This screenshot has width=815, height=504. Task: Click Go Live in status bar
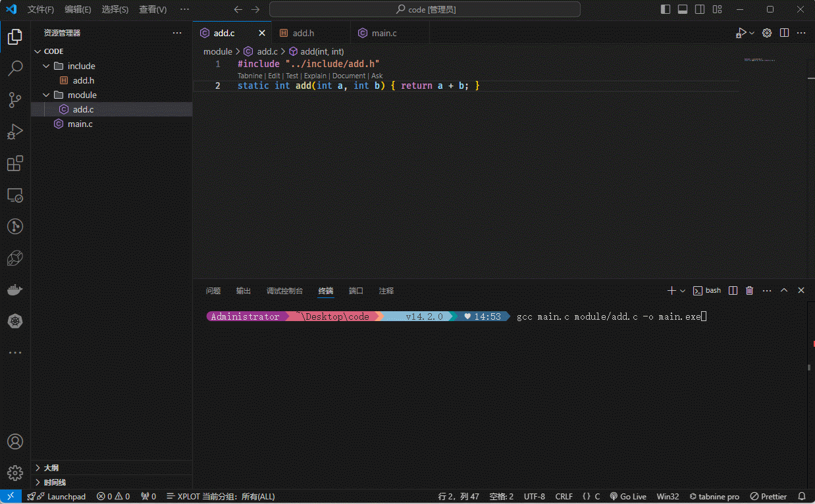click(628, 497)
